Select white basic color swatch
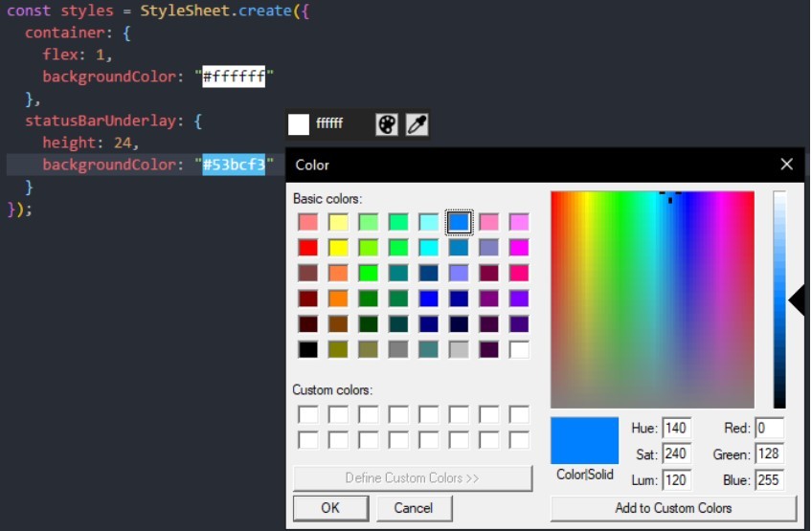 coord(519,349)
